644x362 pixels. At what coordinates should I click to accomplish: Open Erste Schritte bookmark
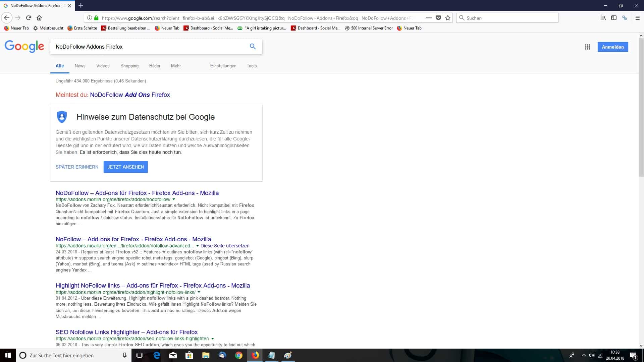[82, 28]
